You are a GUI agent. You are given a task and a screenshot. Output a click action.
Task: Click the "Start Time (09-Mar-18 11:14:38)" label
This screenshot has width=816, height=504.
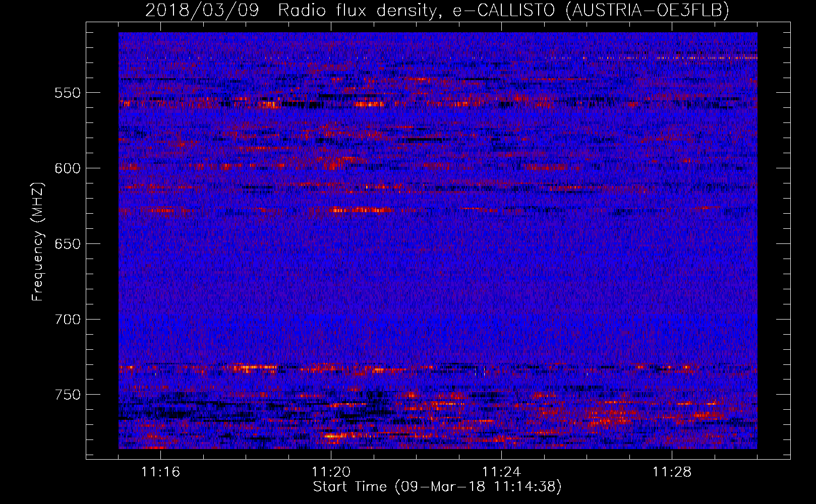[437, 487]
